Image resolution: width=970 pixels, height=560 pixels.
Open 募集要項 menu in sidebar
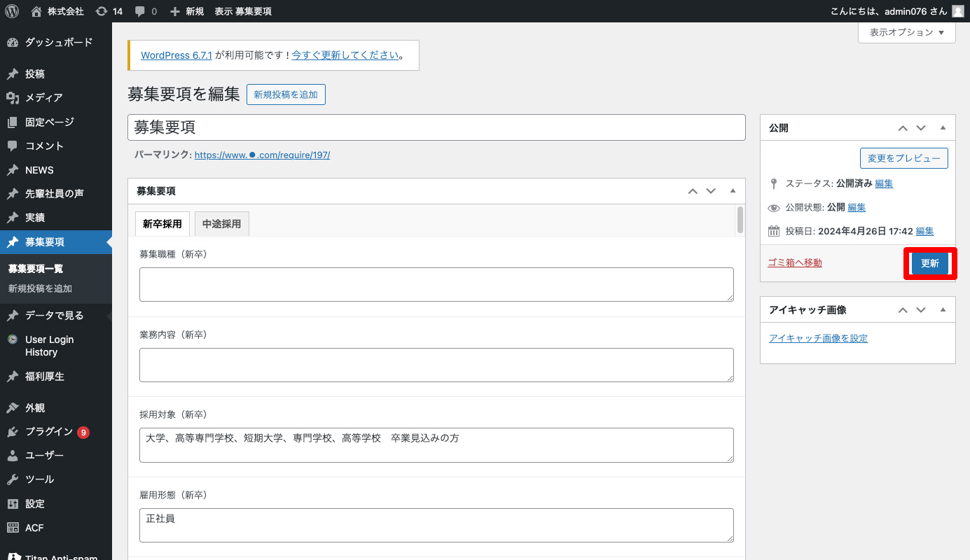tap(56, 242)
